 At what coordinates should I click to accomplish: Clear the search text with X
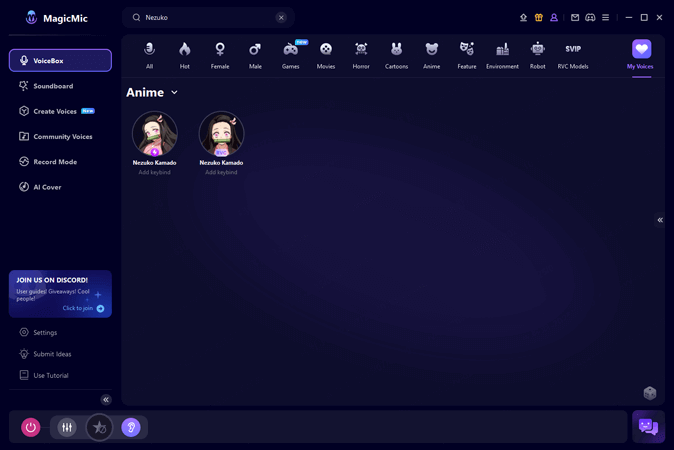click(281, 18)
